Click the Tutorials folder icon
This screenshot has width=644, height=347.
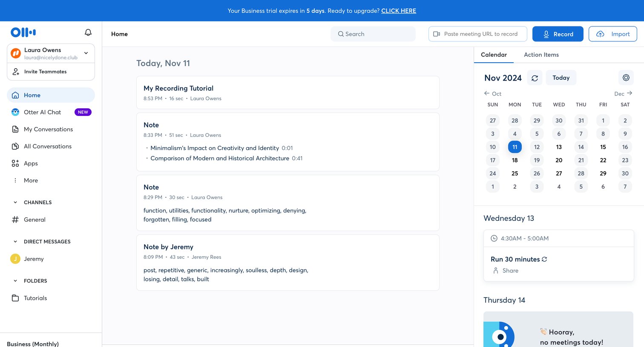tap(15, 298)
